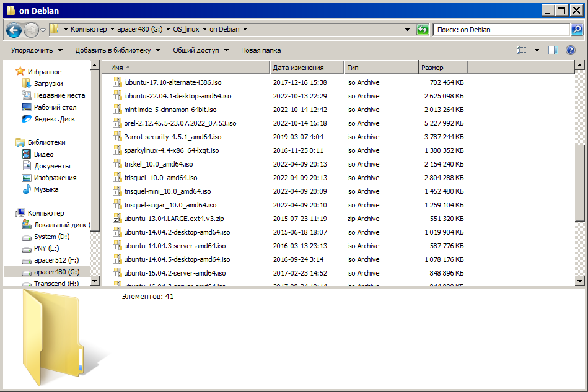This screenshot has width=588, height=392.
Task: Open 'apacer512 (F:)' drive
Action: click(56, 260)
